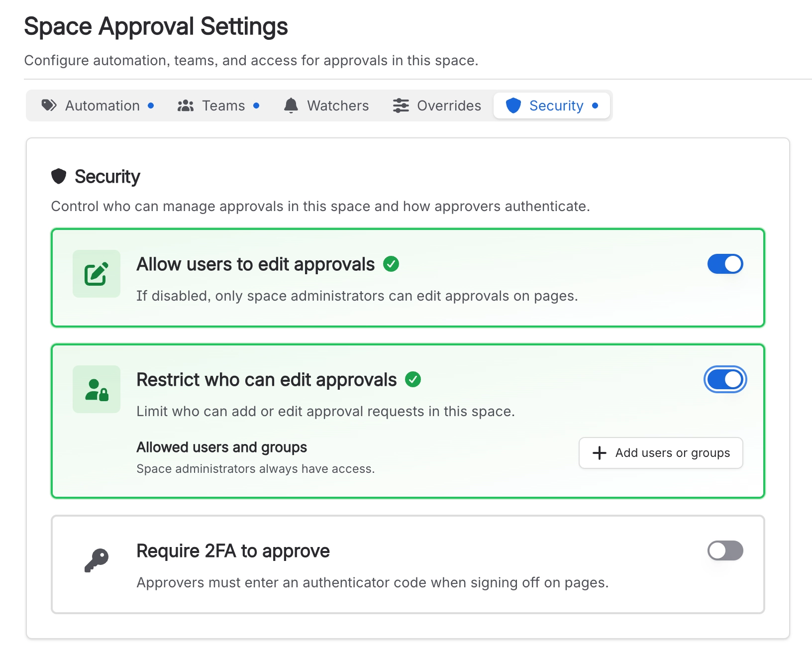Click the blue dot on the Teams tab
This screenshot has width=812, height=659.
[x=256, y=106]
